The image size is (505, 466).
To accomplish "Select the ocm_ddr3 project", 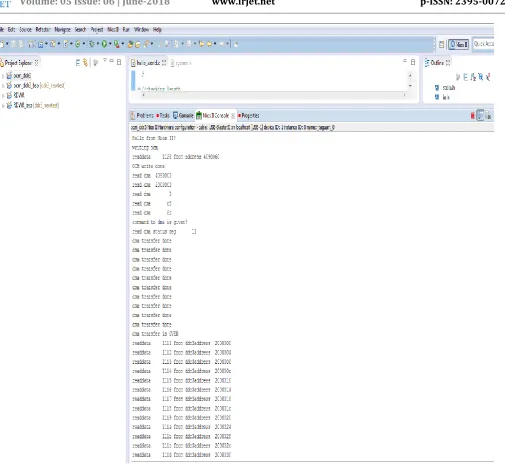I will (x=22, y=76).
